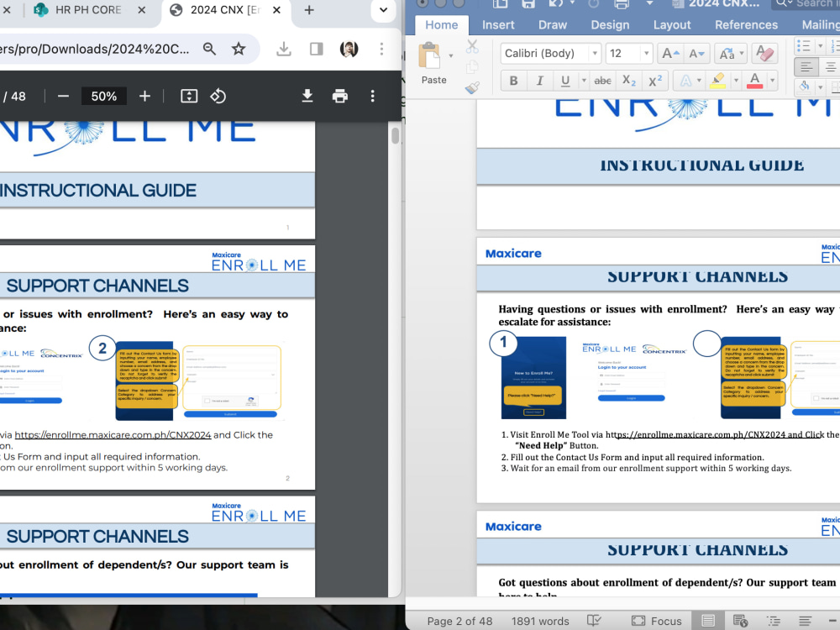This screenshot has height=630, width=840.
Task: Increase font size with the large A button
Action: click(670, 54)
